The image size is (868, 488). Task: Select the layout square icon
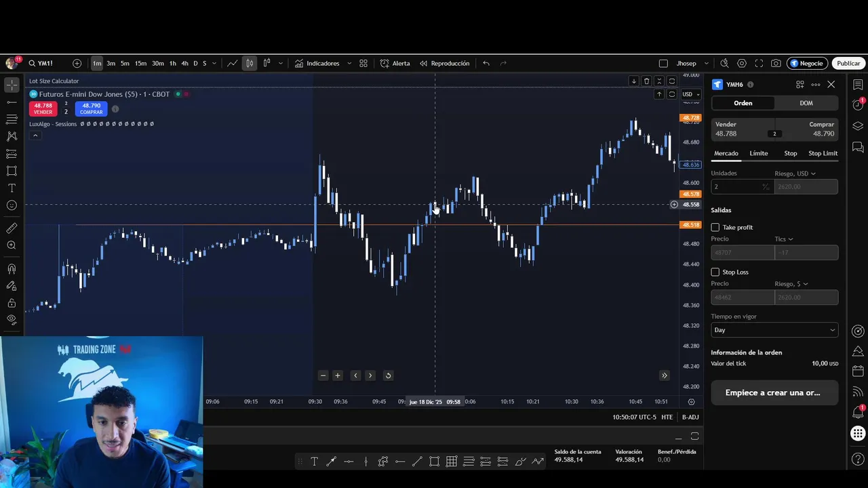[663, 63]
